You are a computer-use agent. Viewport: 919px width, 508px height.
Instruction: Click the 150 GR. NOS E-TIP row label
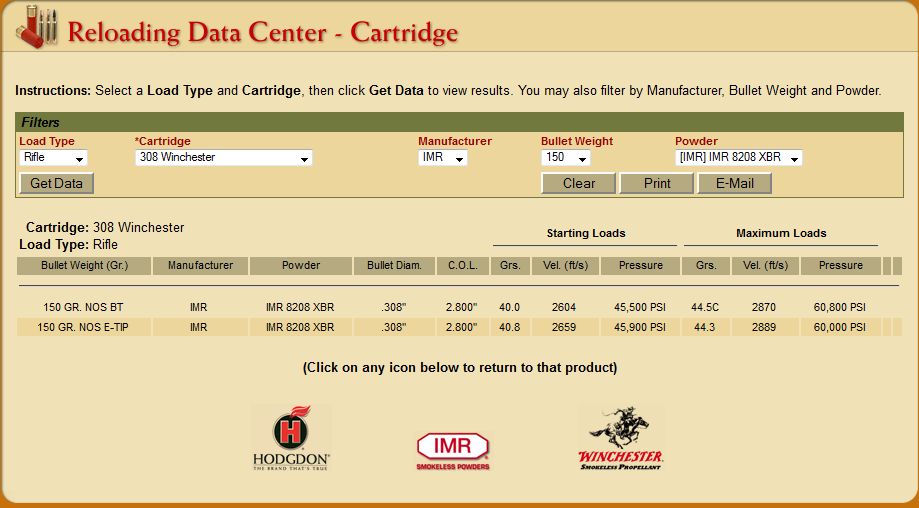83,328
